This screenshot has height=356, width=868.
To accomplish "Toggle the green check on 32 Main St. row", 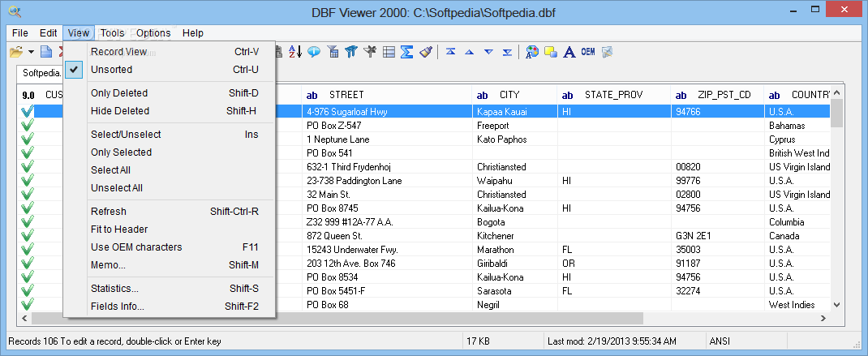I will click(27, 195).
